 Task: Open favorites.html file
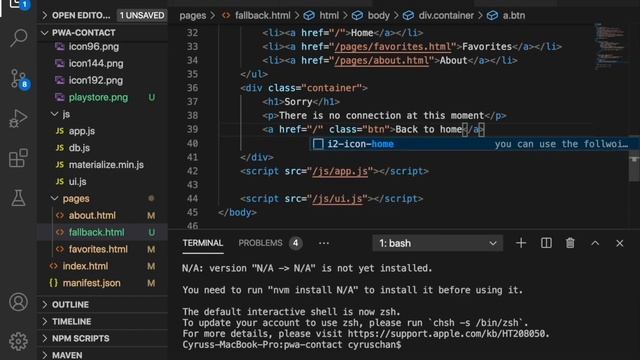(x=98, y=249)
